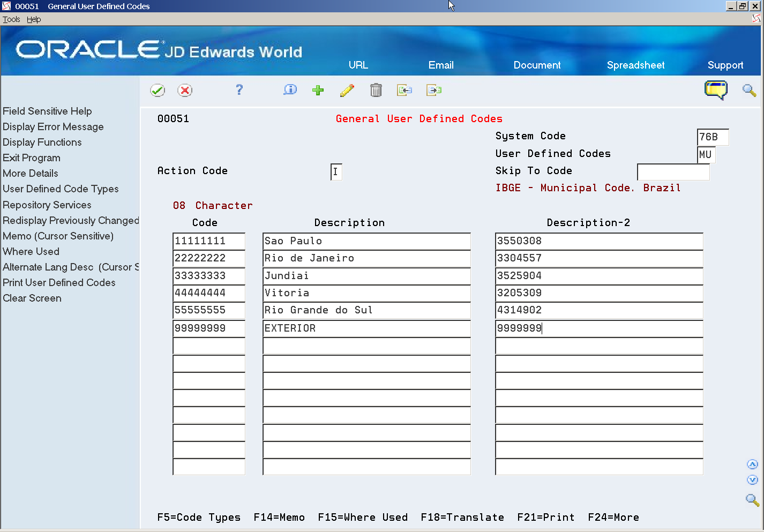Click the Description-2 field with 3304557
The image size is (764, 532).
click(599, 258)
